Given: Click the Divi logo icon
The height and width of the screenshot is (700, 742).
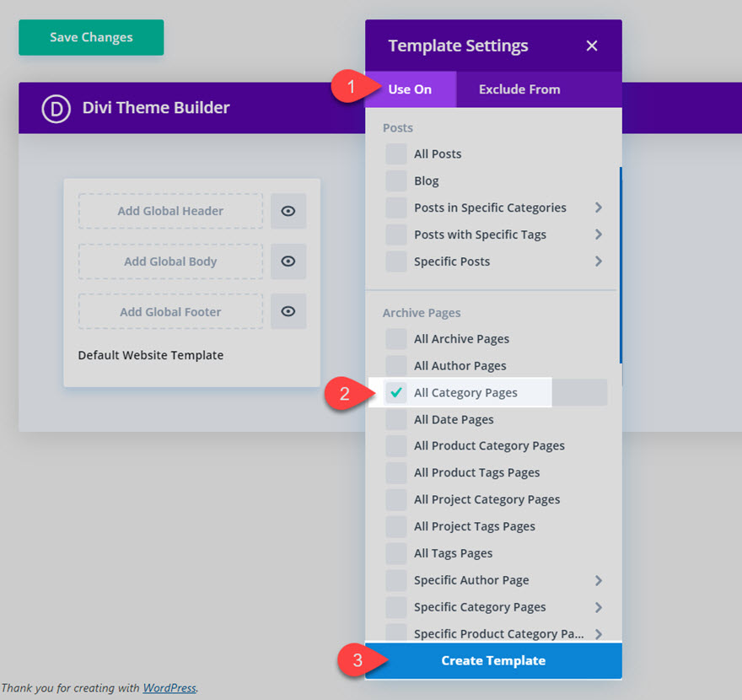Looking at the screenshot, I should point(56,109).
